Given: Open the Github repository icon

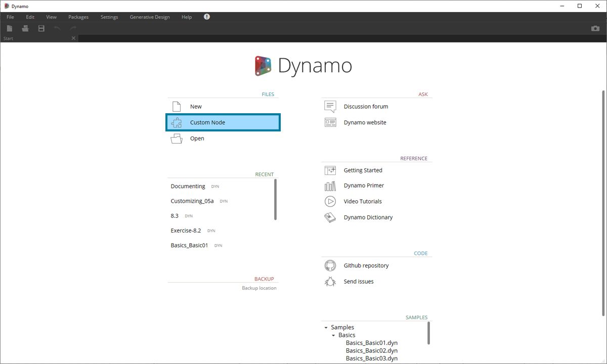Looking at the screenshot, I should point(330,265).
